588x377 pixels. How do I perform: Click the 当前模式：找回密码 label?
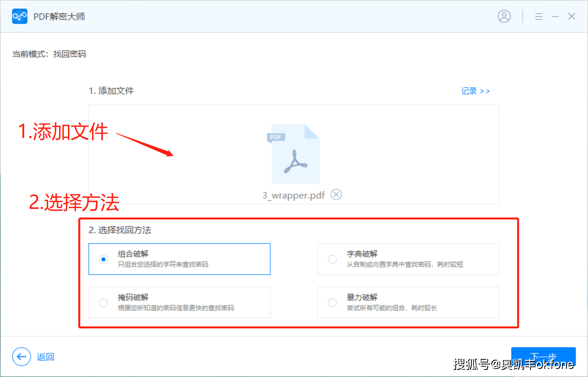pos(49,54)
